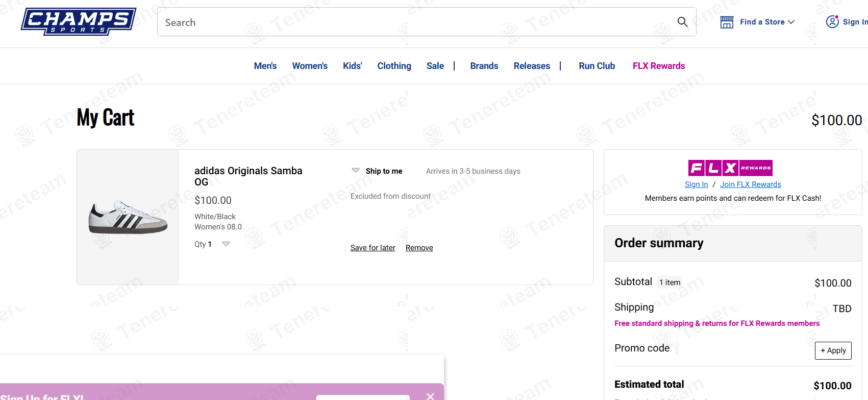The image size is (868, 400).
Task: Remove the Samba OG from cart
Action: coord(419,248)
